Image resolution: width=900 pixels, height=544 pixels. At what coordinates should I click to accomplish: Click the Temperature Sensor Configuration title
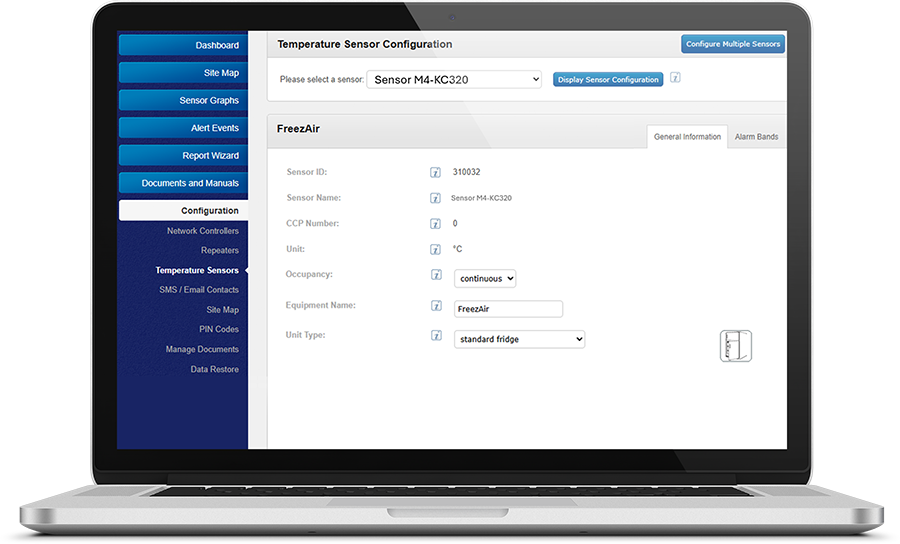click(x=364, y=44)
